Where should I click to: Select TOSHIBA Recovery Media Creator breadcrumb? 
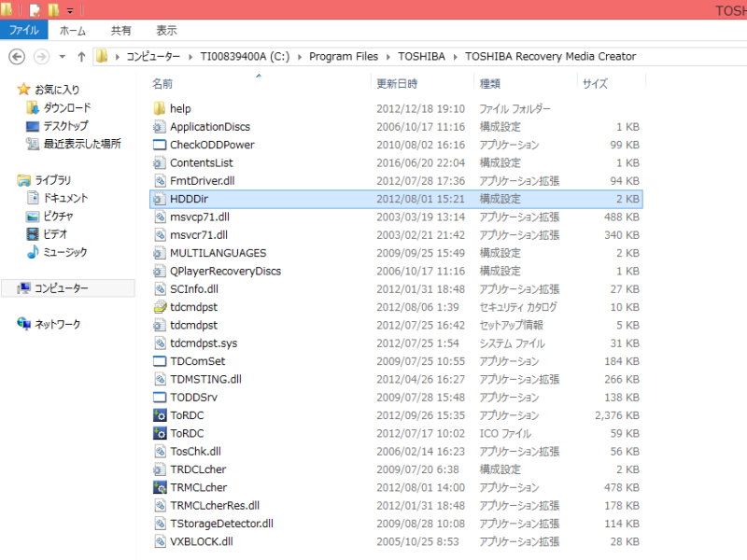point(550,57)
